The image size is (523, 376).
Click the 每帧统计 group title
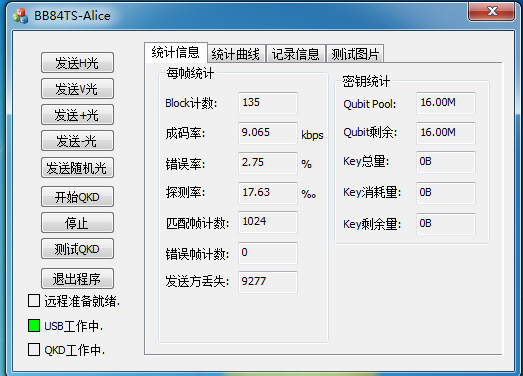click(x=190, y=73)
